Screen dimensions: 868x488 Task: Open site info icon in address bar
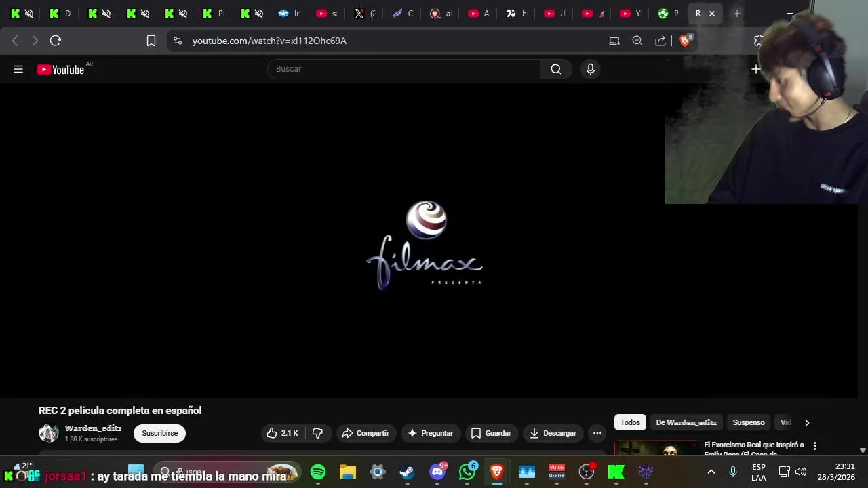[178, 41]
